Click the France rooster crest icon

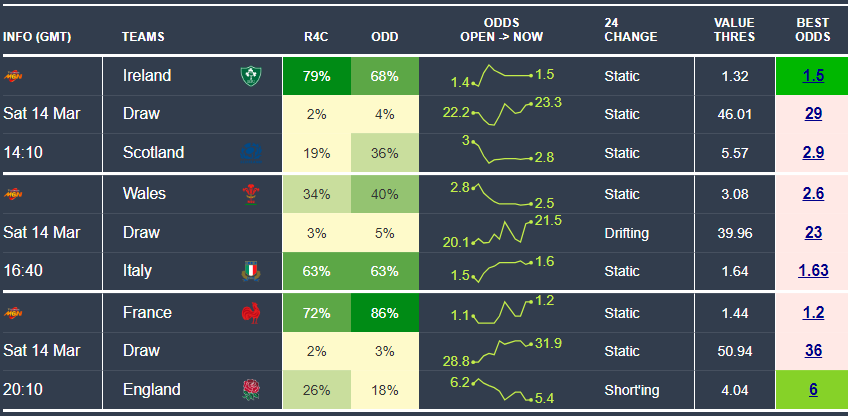point(248,312)
